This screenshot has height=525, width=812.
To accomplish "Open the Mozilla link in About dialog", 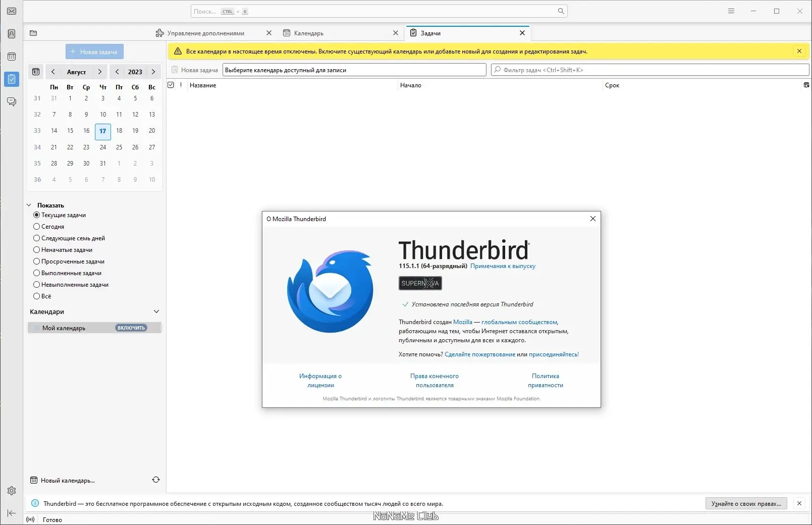I will [x=463, y=322].
